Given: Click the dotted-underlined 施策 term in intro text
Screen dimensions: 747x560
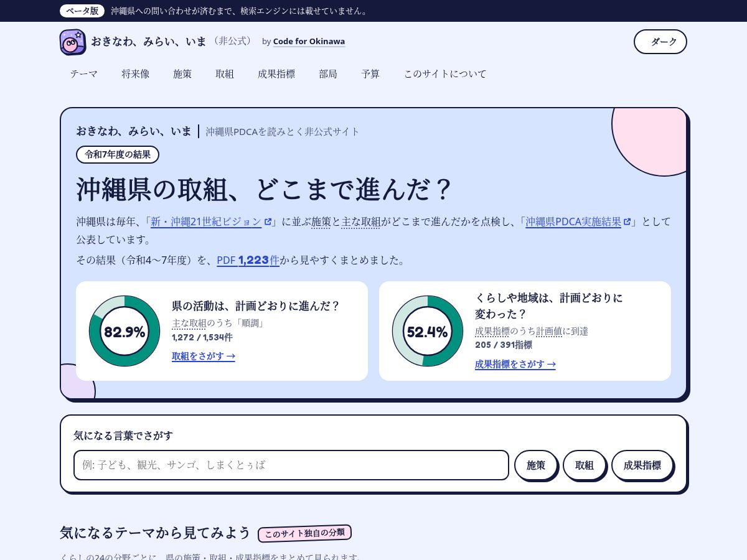Looking at the screenshot, I should click(x=321, y=222).
